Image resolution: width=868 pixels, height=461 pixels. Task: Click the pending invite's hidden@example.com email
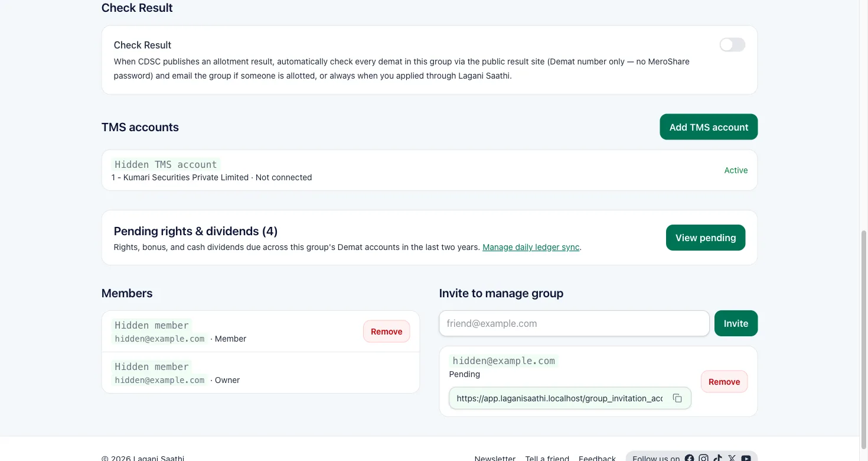[504, 361]
